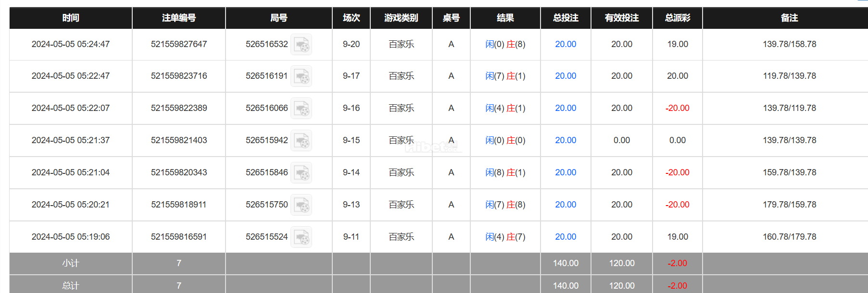
Task: Open total bet link in 9-13 row
Action: [x=566, y=205]
